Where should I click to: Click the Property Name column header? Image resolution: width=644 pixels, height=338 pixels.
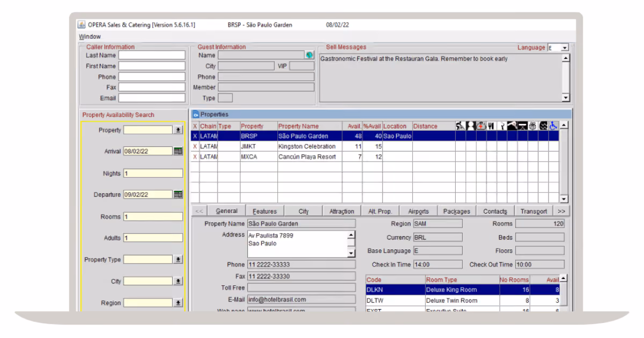point(310,126)
